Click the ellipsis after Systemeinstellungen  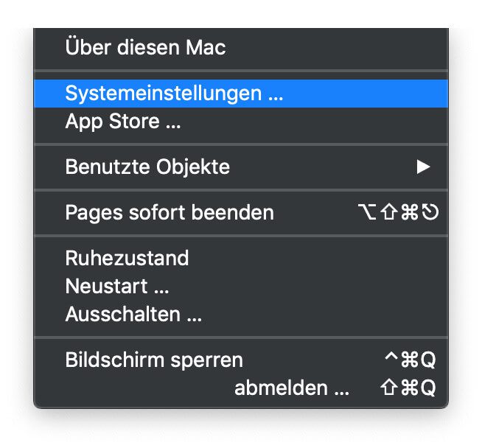point(276,95)
